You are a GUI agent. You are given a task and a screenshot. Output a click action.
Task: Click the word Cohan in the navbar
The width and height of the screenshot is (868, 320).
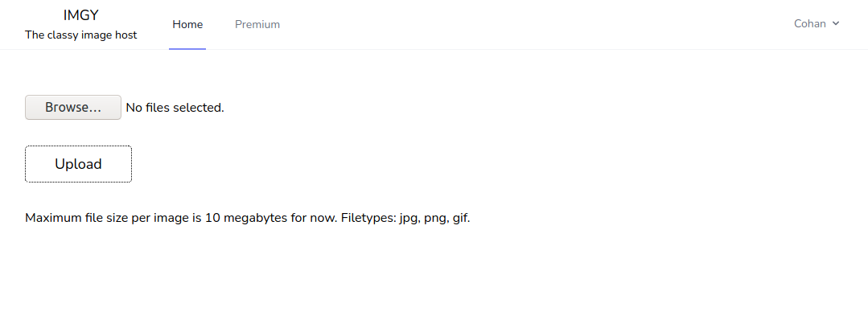click(x=810, y=23)
